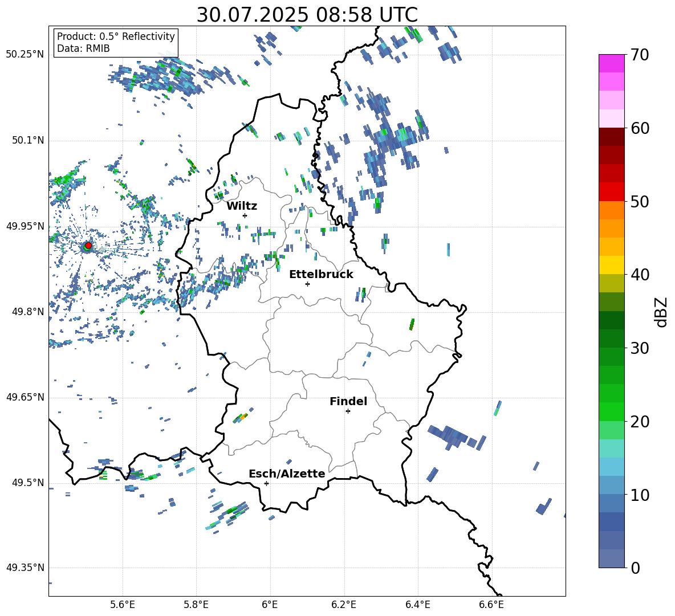Click the 'dBZ' colorbar axis label

pos(662,312)
